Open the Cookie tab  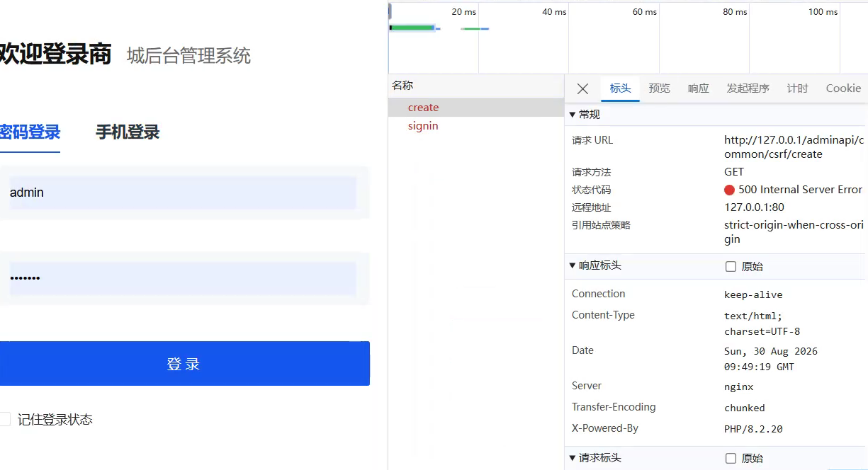pos(843,88)
